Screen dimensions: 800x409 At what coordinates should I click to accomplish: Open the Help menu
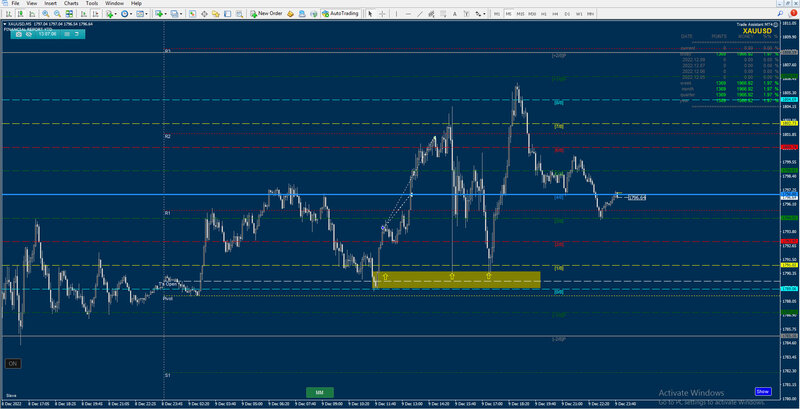click(x=136, y=3)
